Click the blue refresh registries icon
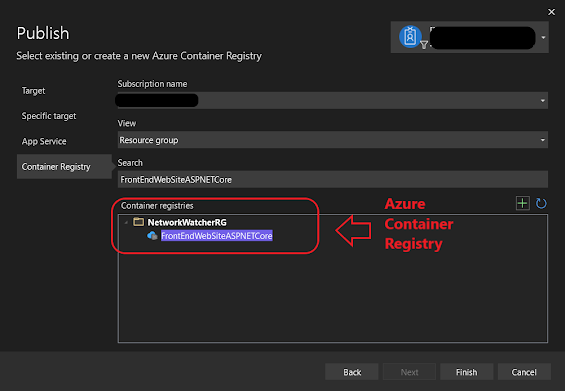The width and height of the screenshot is (565, 391). click(x=541, y=204)
